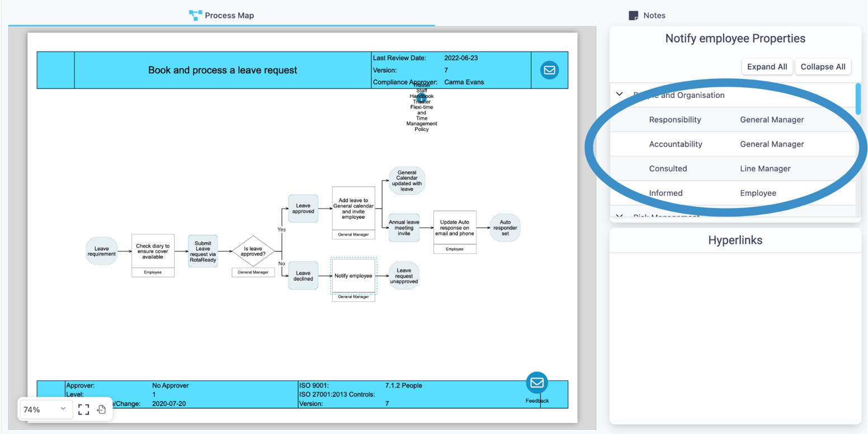Click the Feedback envelope icon
This screenshot has width=868, height=434.
[x=536, y=383]
